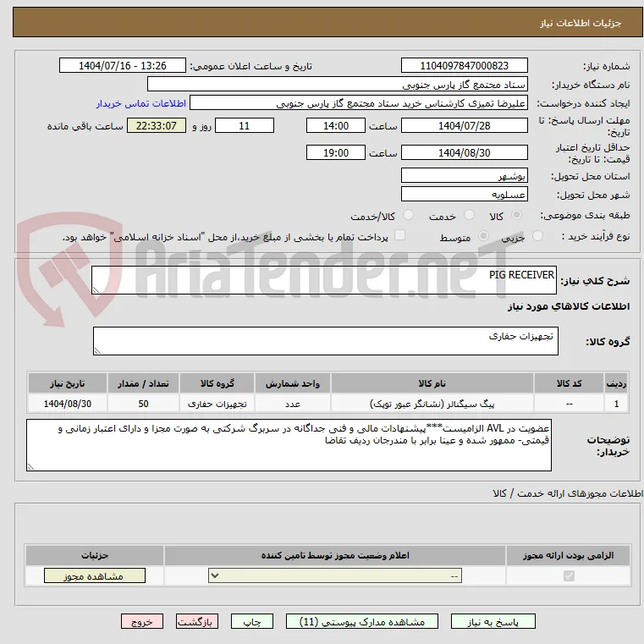
Task: Click the نام دستگاه خریدار field
Action: tap(337, 85)
